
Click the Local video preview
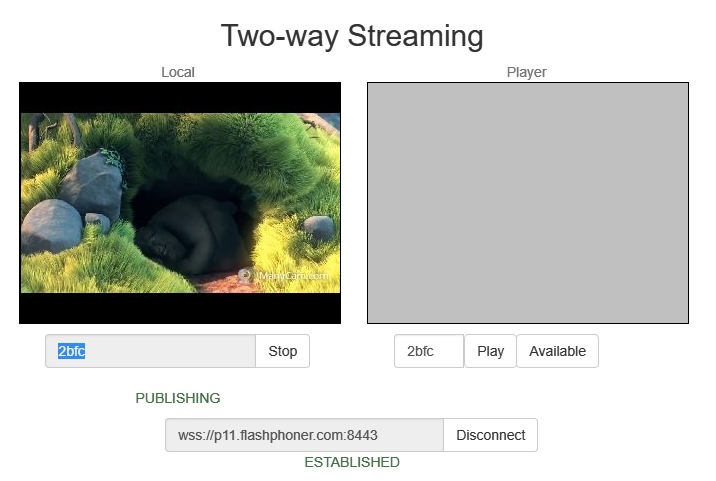point(180,203)
